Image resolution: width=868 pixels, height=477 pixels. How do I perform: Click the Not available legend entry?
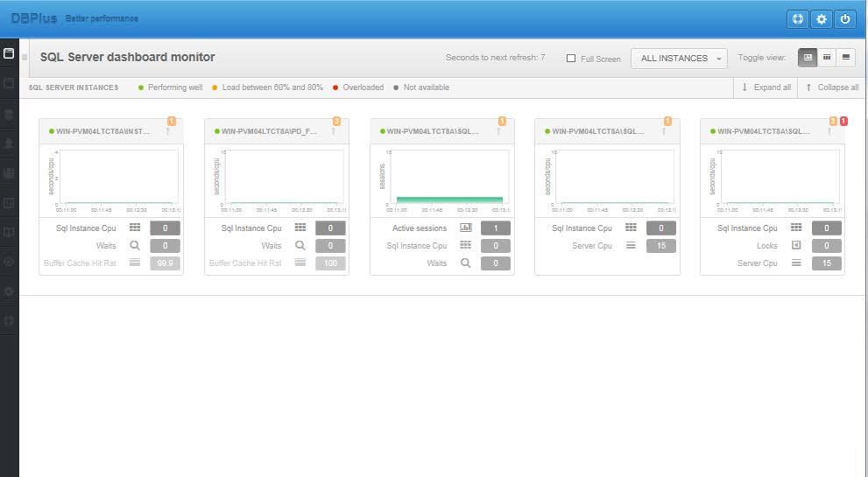coord(421,88)
